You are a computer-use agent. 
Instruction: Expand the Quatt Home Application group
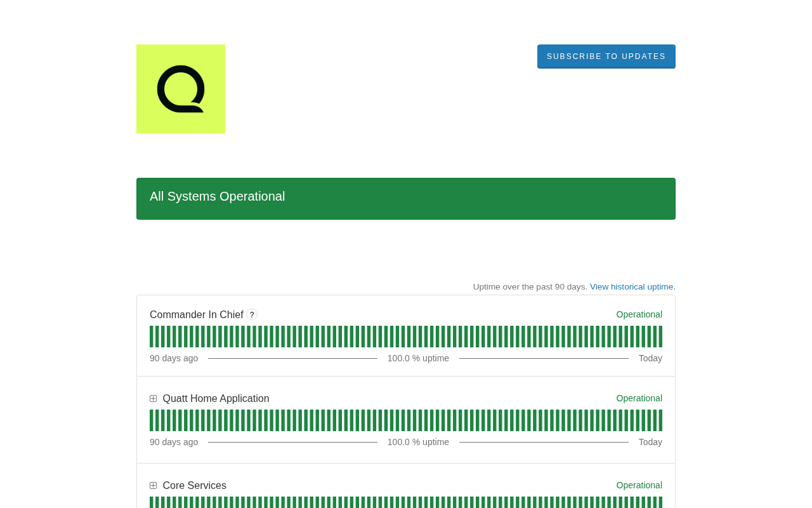tap(153, 399)
